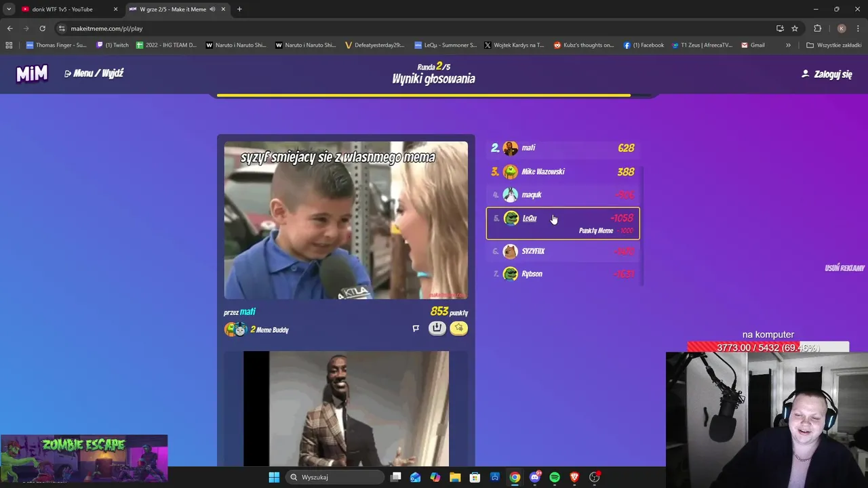This screenshot has height=488, width=868.
Task: Click the site info icon in address bar
Action: pos(62,28)
